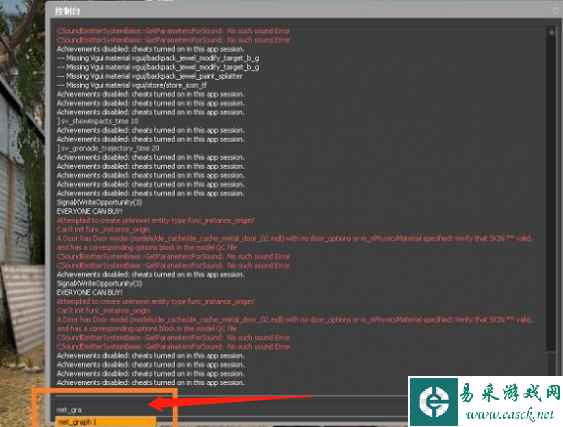Click the first EVERYONE CAN BUY! console line

click(x=89, y=211)
